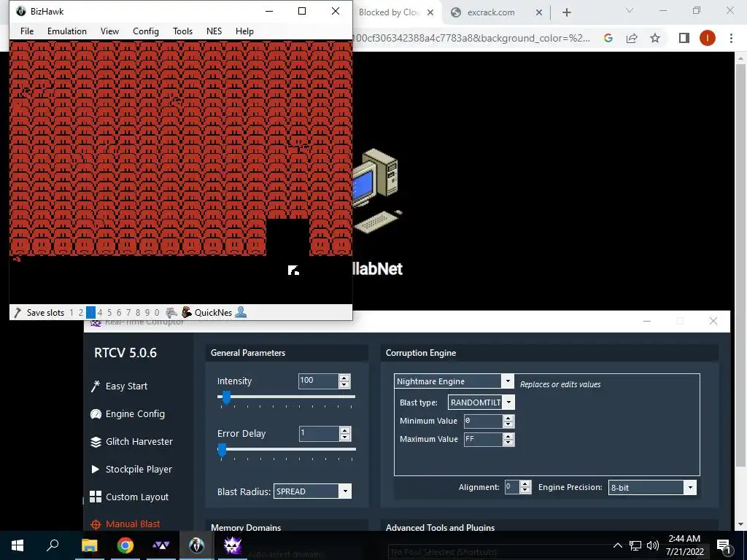This screenshot has width=747, height=560.
Task: Open the Help menu in BizHawk
Action: (244, 31)
